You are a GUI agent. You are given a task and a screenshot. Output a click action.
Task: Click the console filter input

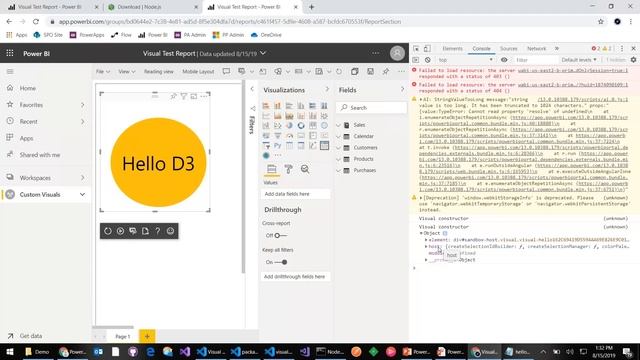pos(535,60)
